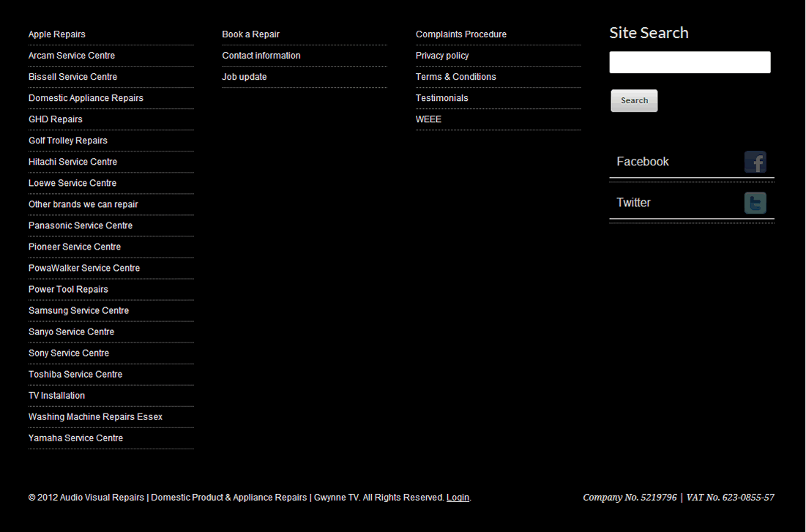Open the Facebook text link
This screenshot has width=806, height=532.
point(643,162)
